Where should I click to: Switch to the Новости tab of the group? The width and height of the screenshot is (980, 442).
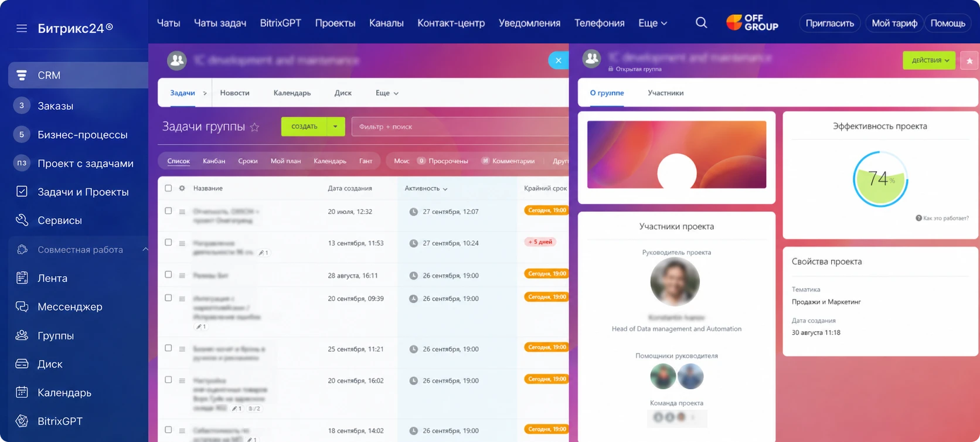[234, 93]
